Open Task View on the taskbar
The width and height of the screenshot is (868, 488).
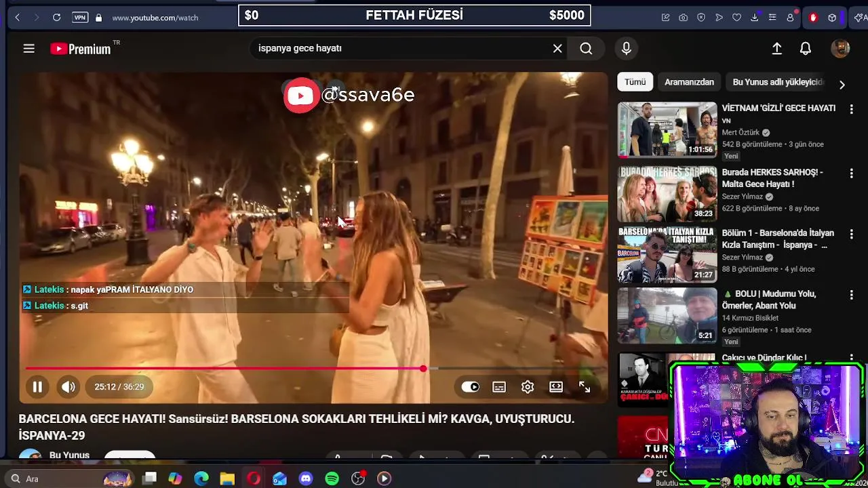point(150,479)
